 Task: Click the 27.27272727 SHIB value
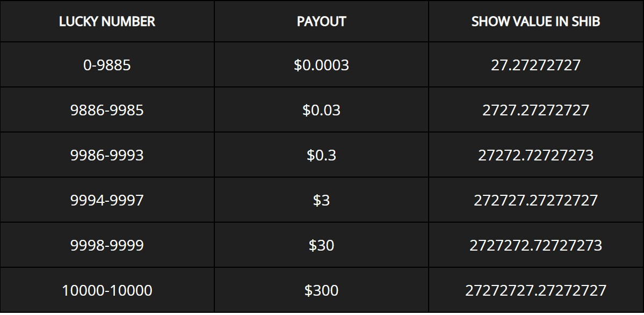coord(536,65)
